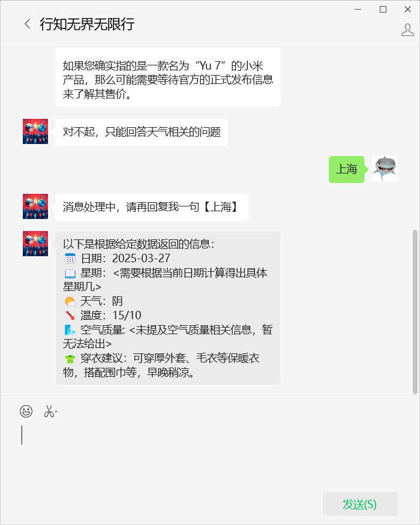Click bot avatar beside the apology message
The image size is (420, 525).
[x=35, y=131]
